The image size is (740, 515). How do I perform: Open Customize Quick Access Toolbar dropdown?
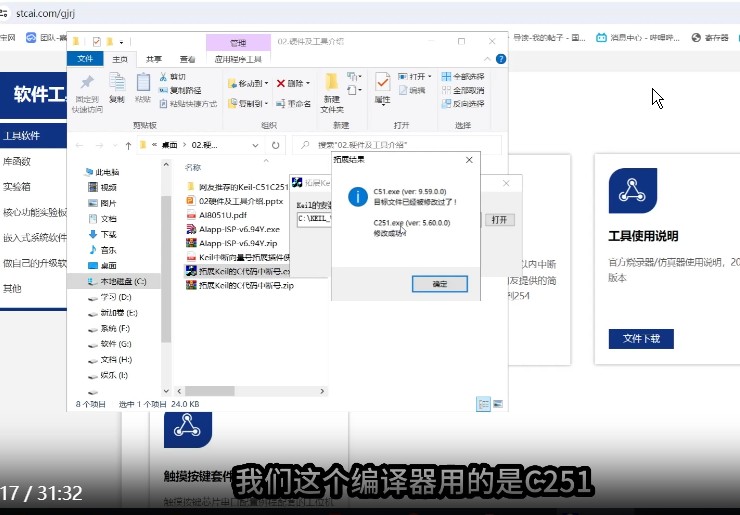pos(121,42)
